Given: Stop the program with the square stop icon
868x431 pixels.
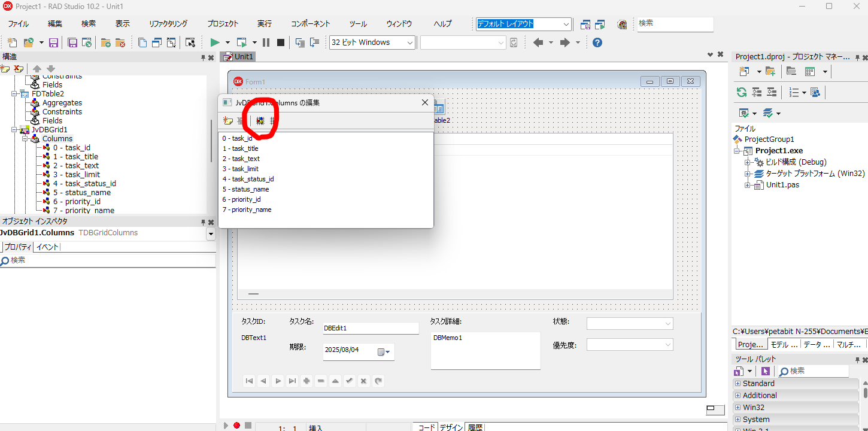Looking at the screenshot, I should coord(280,42).
